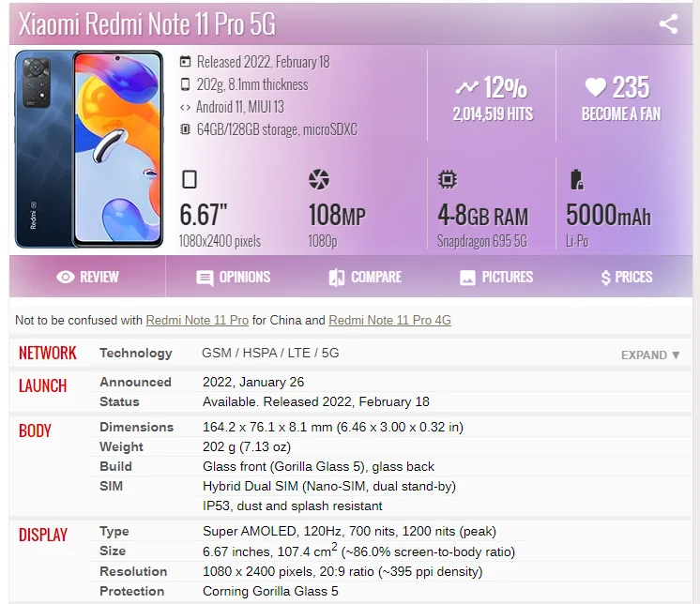The image size is (700, 604).
Task: Click BECOME A FAN button
Action: tap(621, 114)
